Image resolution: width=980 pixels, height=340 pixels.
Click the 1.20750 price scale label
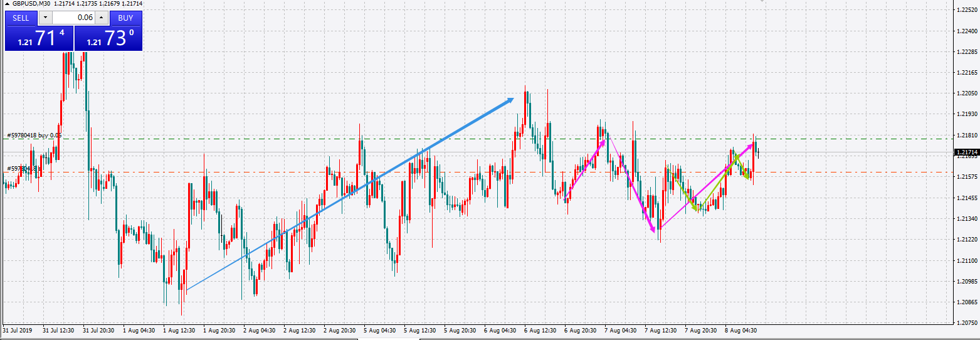click(x=968, y=322)
